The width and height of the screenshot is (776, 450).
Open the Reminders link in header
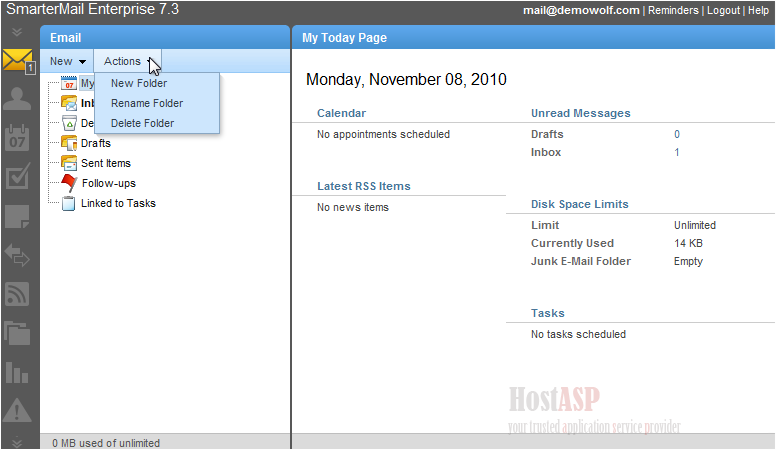[x=673, y=10]
